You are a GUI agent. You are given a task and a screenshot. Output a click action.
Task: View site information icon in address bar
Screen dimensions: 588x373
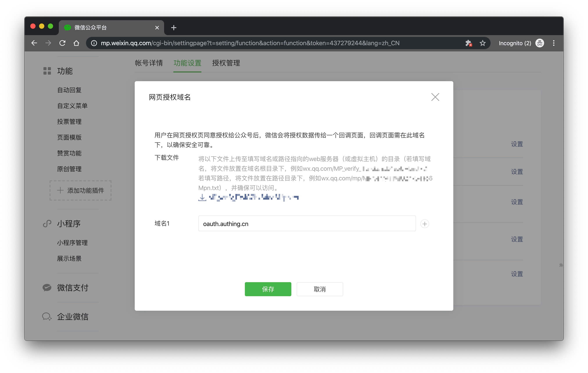tap(94, 43)
